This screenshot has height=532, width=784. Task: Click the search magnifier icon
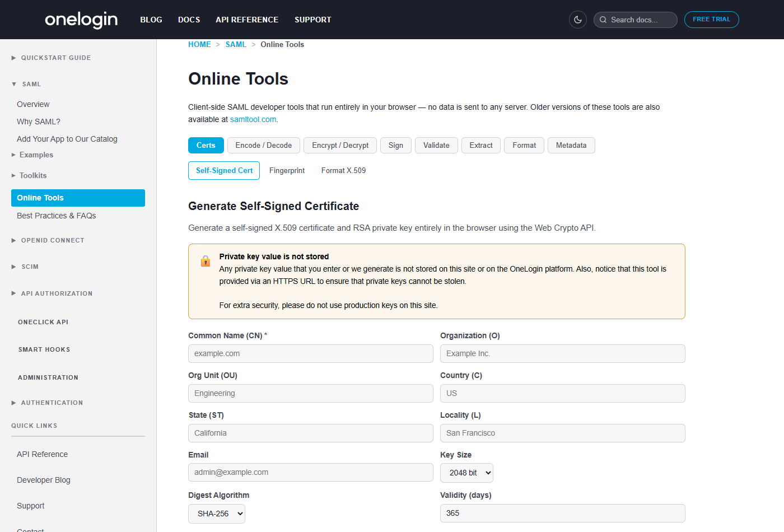click(603, 20)
